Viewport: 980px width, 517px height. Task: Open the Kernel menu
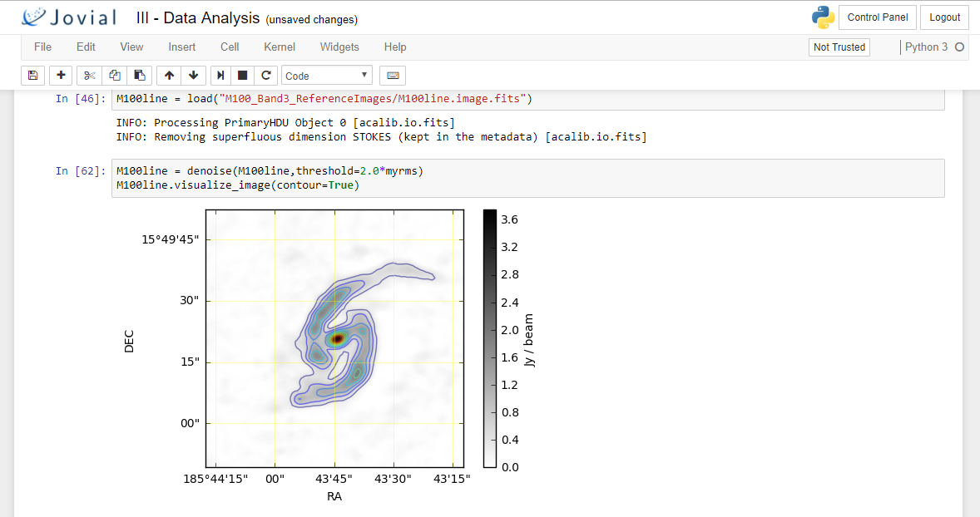[x=280, y=47]
